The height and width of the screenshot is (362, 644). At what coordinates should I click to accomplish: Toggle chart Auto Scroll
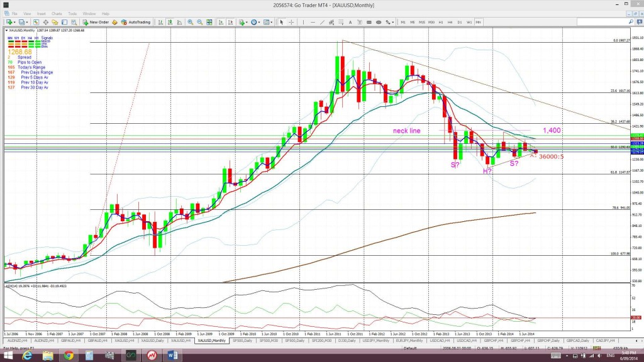pyautogui.click(x=221, y=22)
